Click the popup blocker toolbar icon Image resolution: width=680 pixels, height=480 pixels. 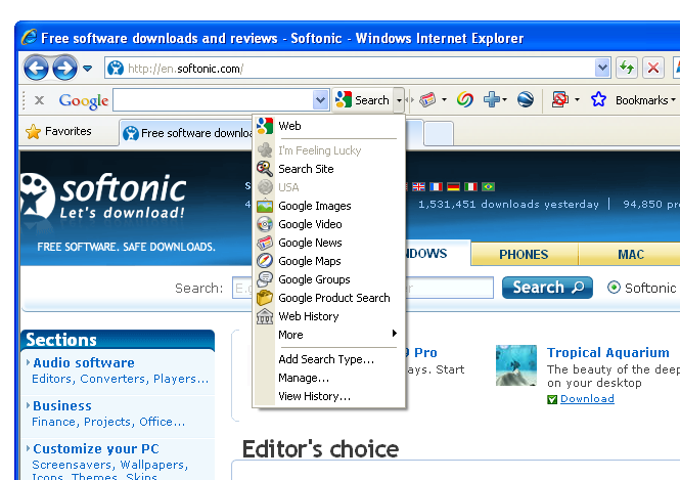coord(560,100)
